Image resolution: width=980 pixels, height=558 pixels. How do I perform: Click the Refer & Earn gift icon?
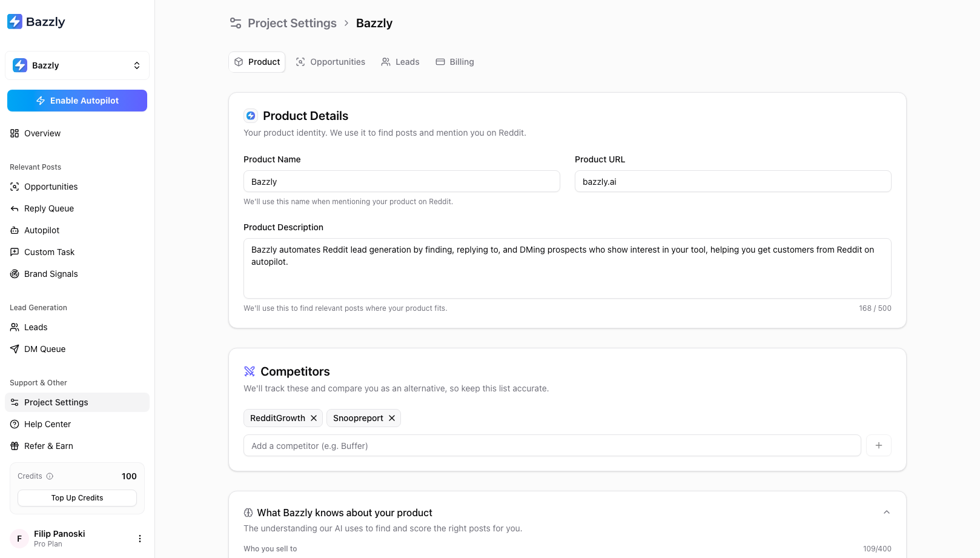click(x=15, y=446)
